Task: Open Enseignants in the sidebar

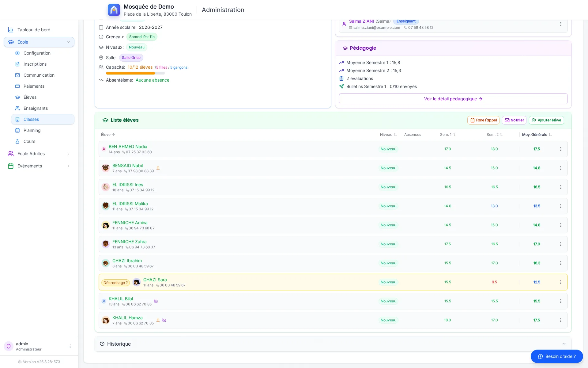Action: 43,108
